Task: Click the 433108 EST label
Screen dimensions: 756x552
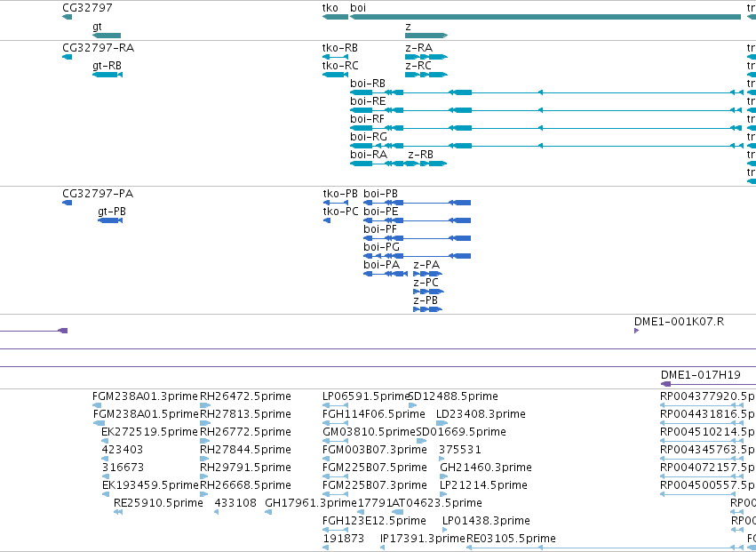Action: (x=235, y=503)
